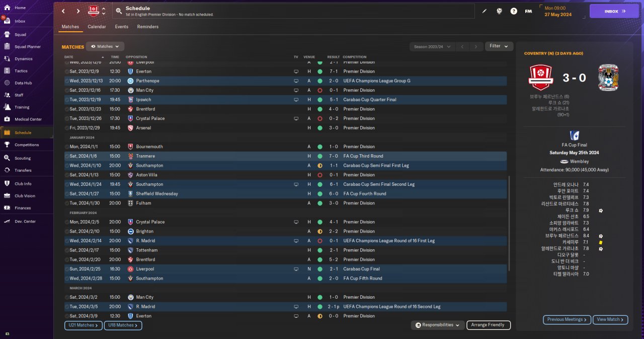
Task: Open the Filter dropdown
Action: (499, 46)
